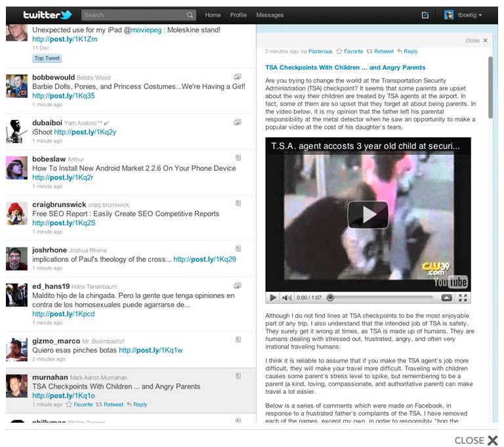Open the compose new tweet icon

coord(425,15)
